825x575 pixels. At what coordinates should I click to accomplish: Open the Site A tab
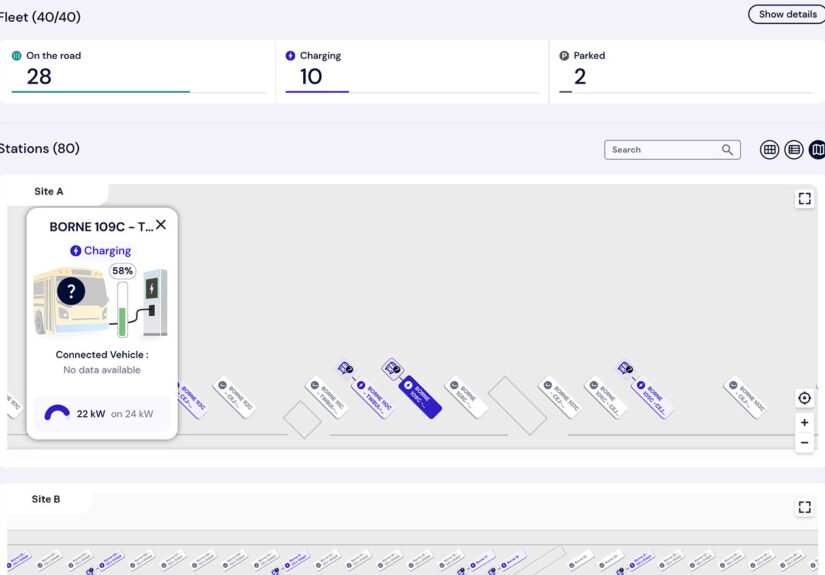(x=49, y=191)
